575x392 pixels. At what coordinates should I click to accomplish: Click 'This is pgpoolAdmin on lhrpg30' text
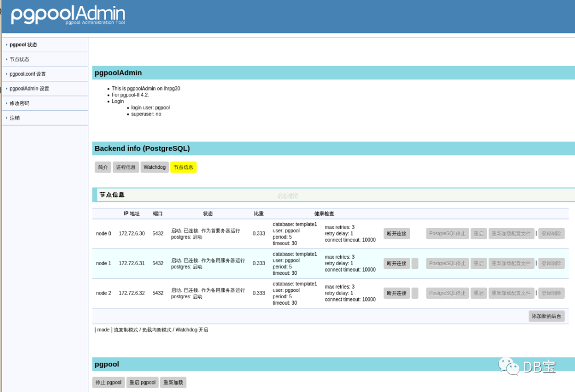146,88
